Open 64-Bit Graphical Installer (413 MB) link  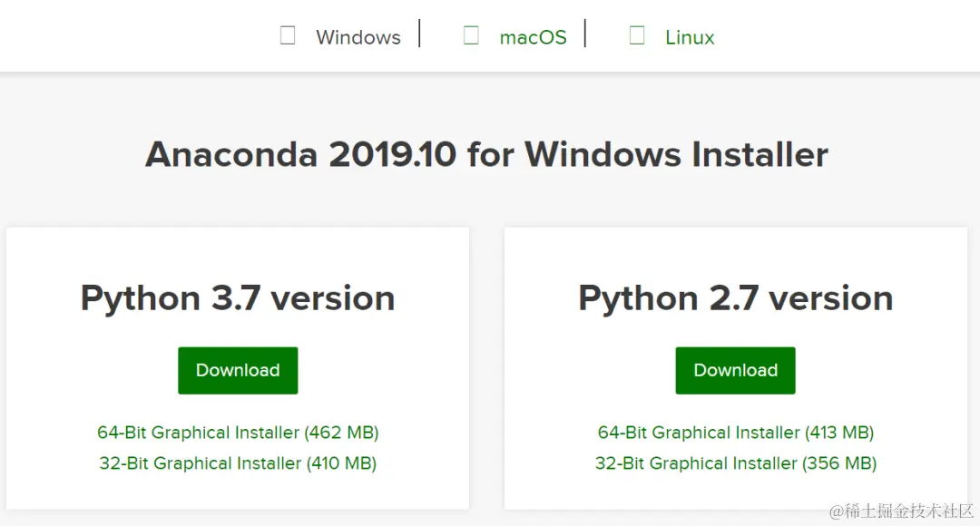[736, 433]
